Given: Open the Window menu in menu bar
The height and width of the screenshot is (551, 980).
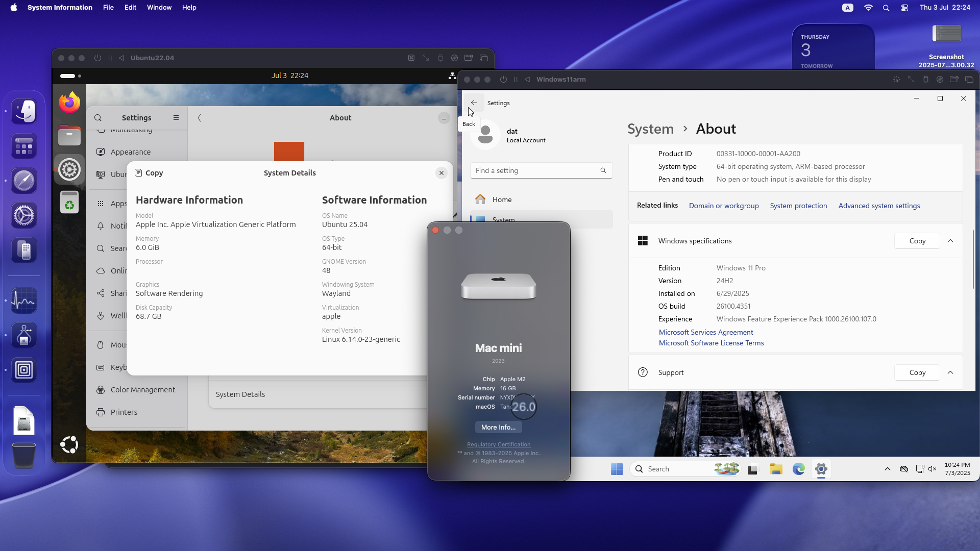Looking at the screenshot, I should click(159, 8).
